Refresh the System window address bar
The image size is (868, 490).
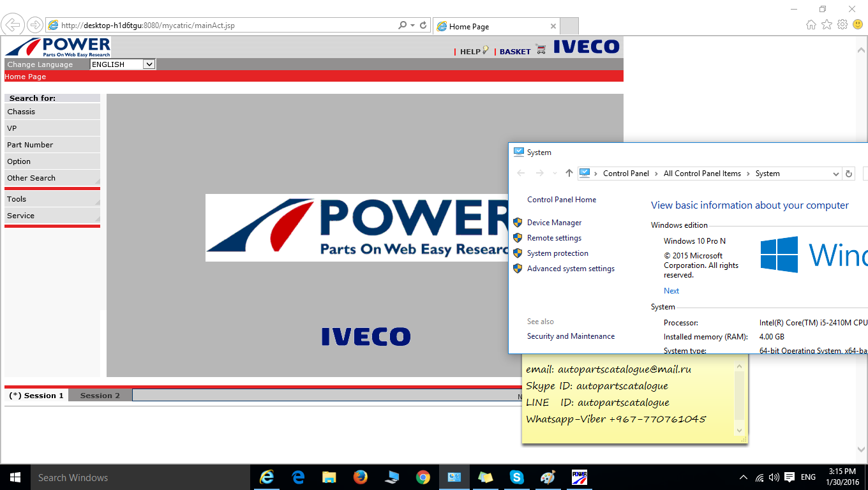849,174
